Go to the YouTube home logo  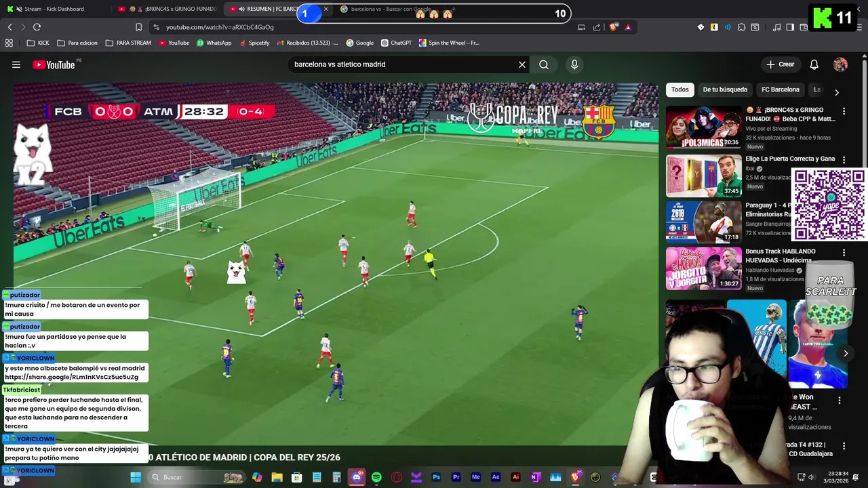click(54, 64)
